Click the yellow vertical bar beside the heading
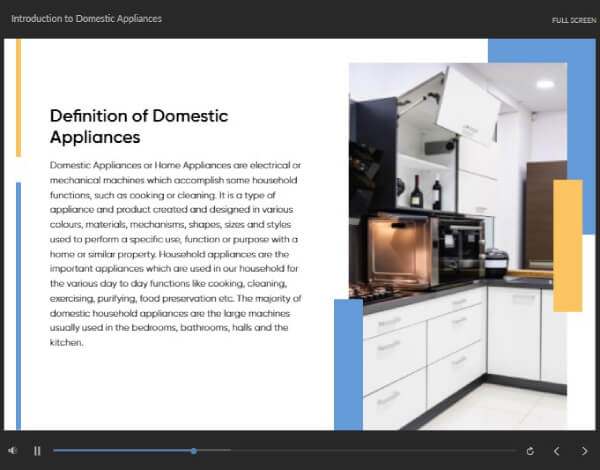 18,98
